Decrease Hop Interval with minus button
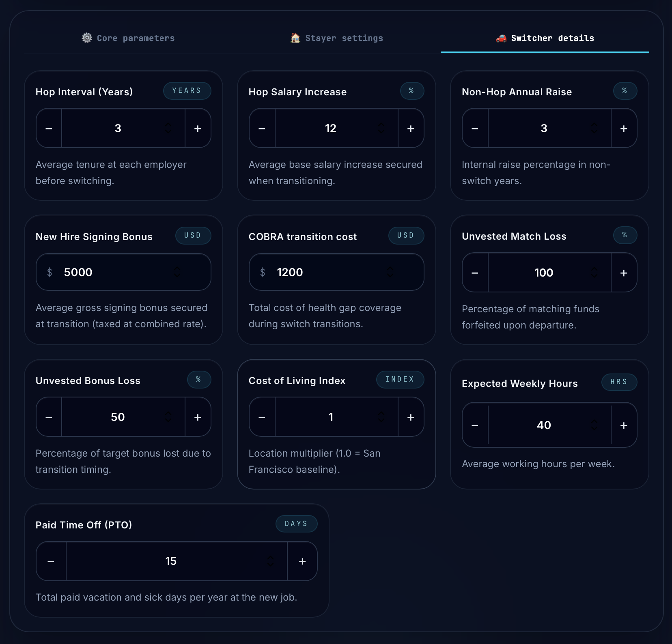Screen dimensions: 672x644 tap(49, 129)
